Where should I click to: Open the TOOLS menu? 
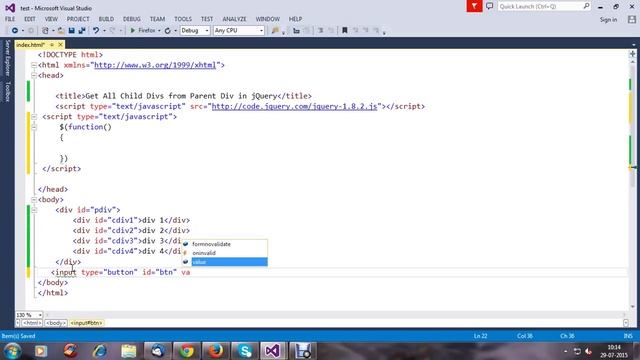(x=183, y=19)
